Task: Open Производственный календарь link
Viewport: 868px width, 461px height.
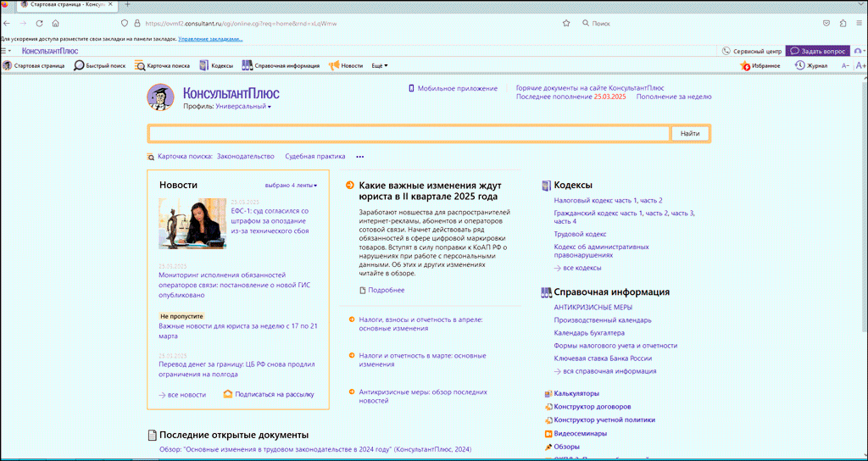Action: pyautogui.click(x=603, y=319)
